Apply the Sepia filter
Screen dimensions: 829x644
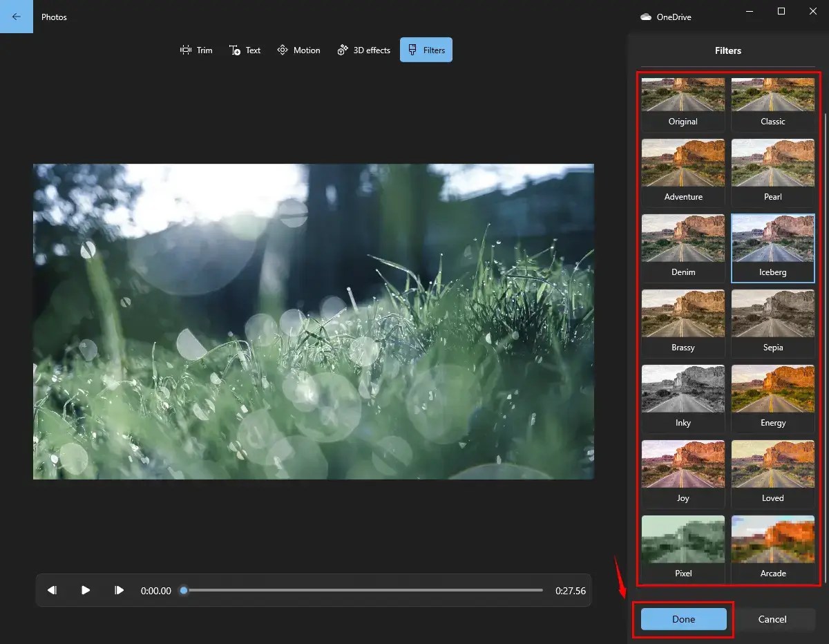coord(772,321)
